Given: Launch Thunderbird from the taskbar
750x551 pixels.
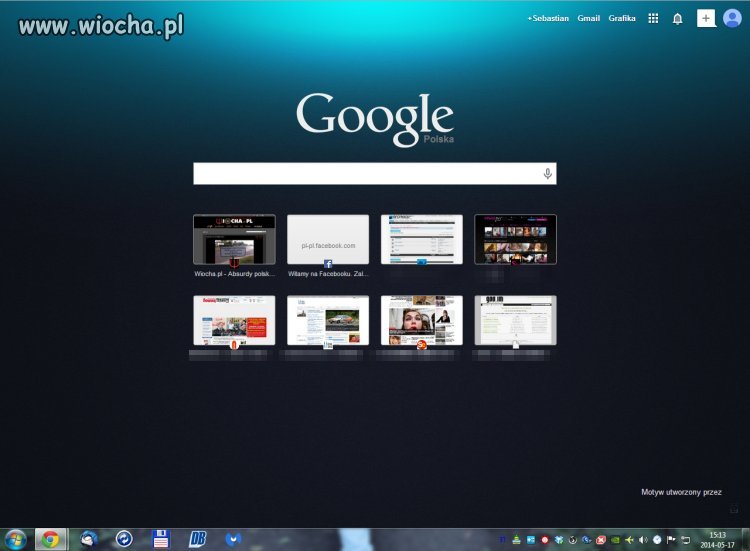Looking at the screenshot, I should [88, 540].
